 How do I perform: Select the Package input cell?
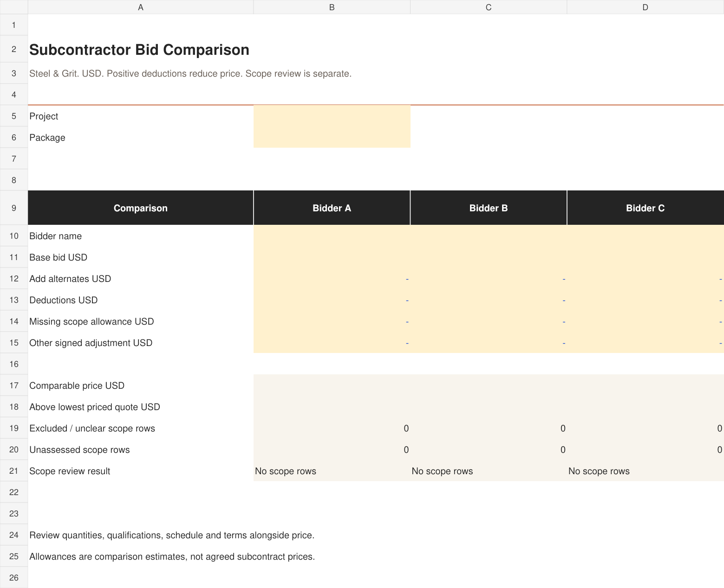[332, 137]
